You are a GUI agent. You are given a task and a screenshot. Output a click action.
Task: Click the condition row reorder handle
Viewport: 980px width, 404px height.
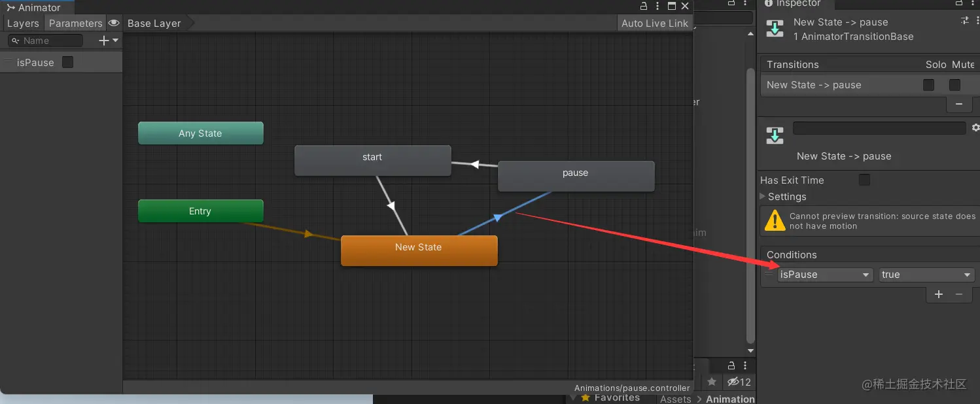click(769, 275)
